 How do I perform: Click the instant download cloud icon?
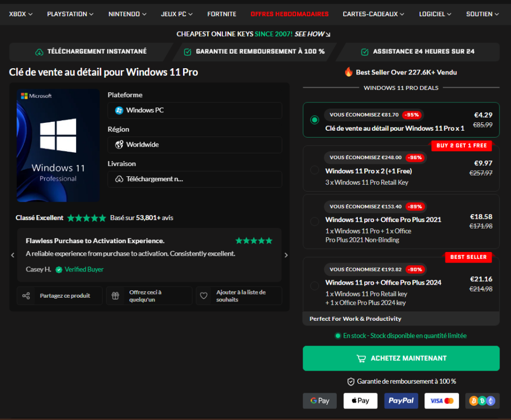pyautogui.click(x=39, y=52)
